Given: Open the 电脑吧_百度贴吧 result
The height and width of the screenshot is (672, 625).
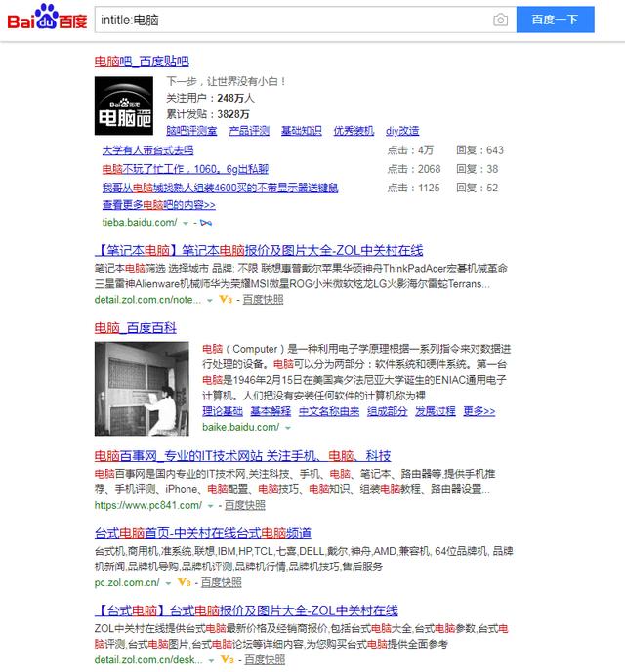Looking at the screenshot, I should 142,62.
